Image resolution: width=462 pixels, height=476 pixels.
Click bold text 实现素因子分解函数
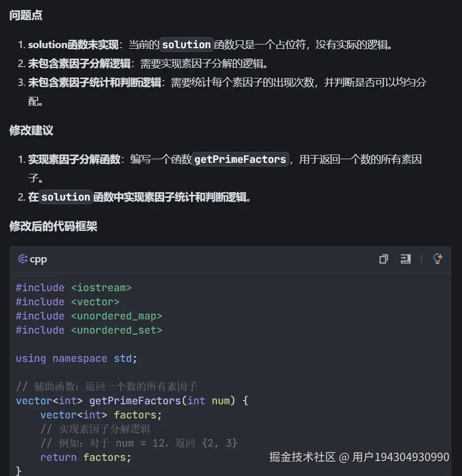(x=74, y=159)
